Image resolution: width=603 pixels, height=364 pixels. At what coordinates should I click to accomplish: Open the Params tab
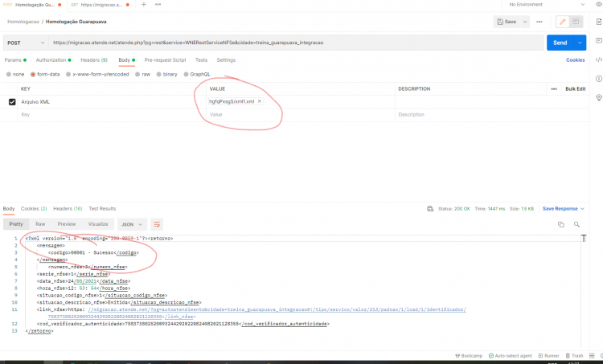[15, 60]
